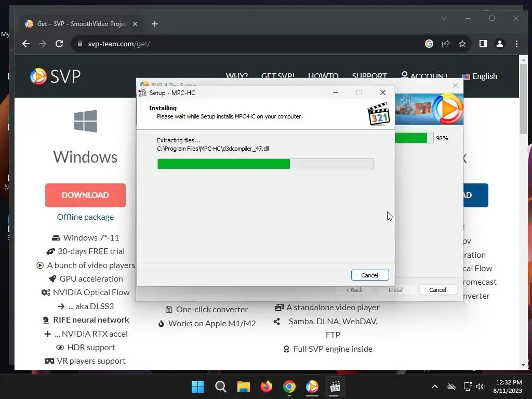This screenshot has height=399, width=532.
Task: Change language via English selector
Action: pos(480,76)
